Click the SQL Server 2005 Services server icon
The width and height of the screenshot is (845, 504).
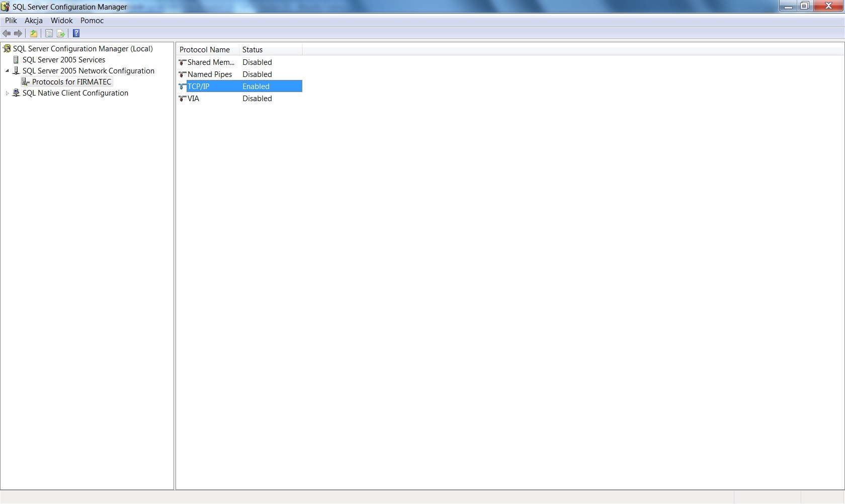pos(16,59)
